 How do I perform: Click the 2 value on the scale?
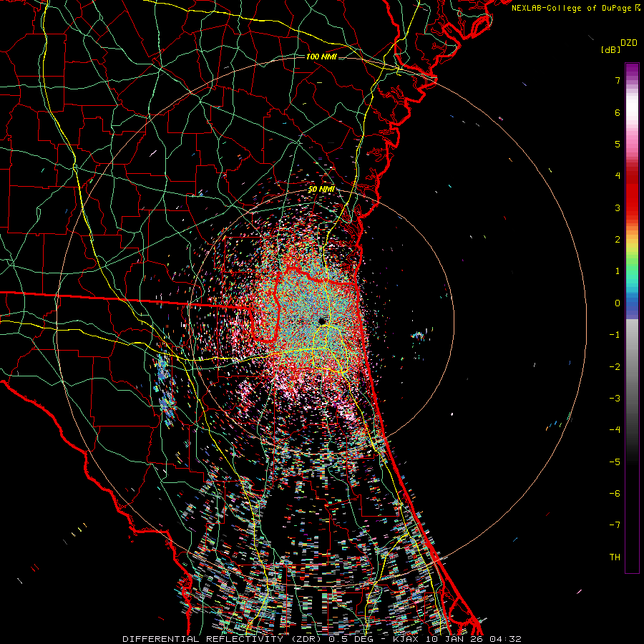click(618, 240)
